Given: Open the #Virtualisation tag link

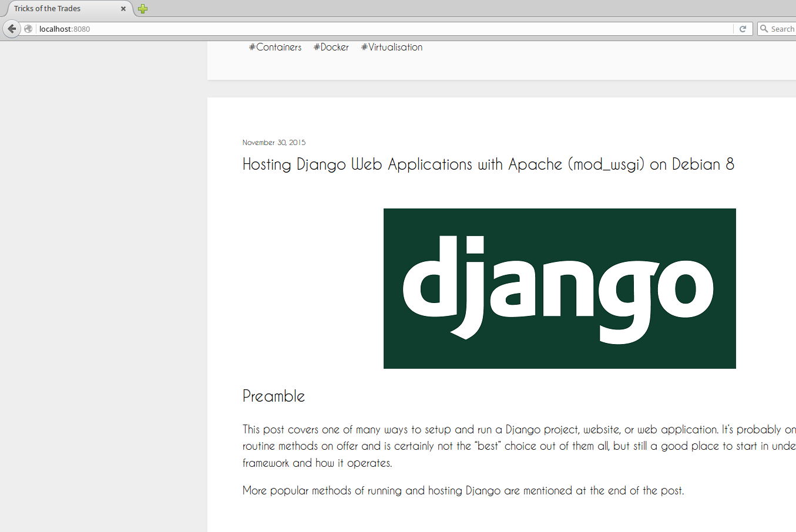Looking at the screenshot, I should point(392,47).
